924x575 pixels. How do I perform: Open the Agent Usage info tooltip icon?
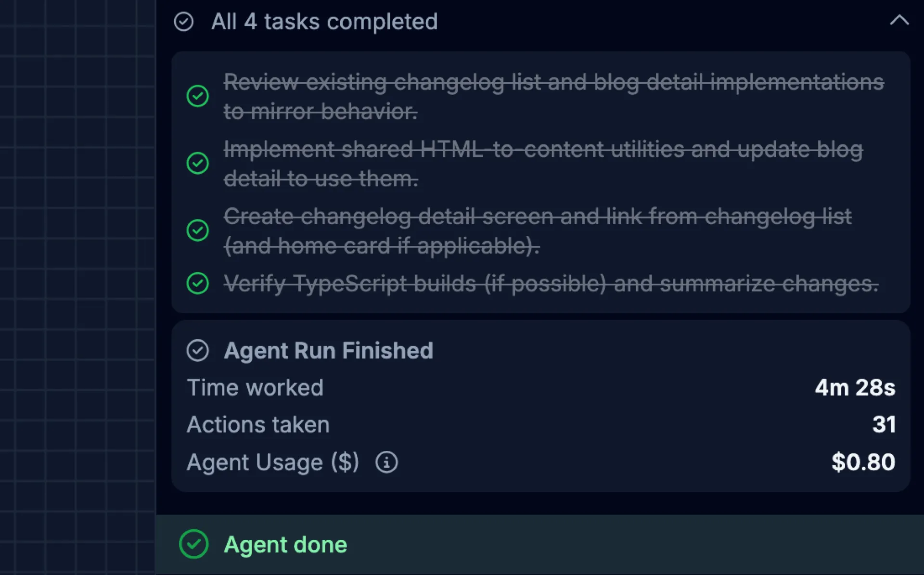click(386, 462)
